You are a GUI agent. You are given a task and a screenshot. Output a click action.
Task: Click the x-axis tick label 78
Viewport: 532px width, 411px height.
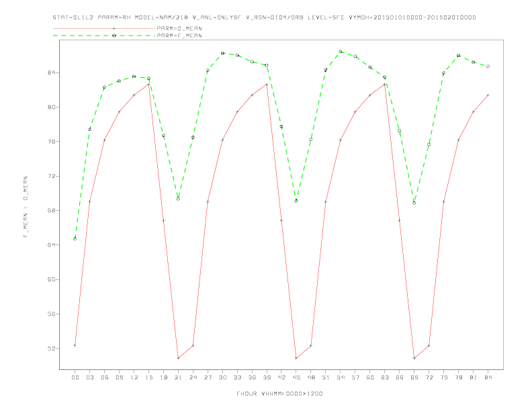pyautogui.click(x=459, y=377)
